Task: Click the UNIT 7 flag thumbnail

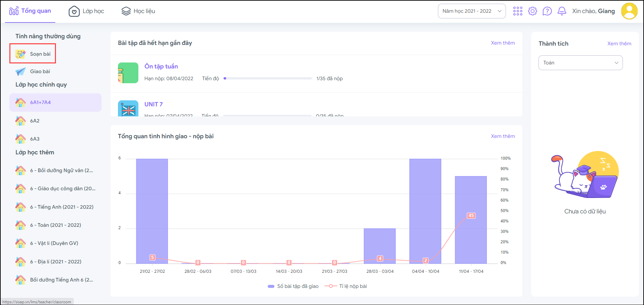Action: coord(128,108)
